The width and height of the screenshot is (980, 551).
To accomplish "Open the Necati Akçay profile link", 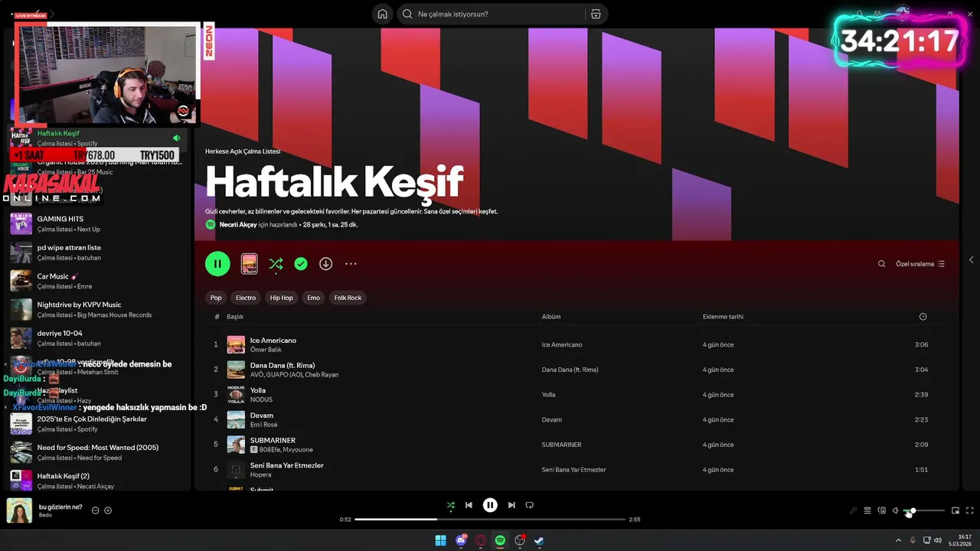I will (x=238, y=224).
